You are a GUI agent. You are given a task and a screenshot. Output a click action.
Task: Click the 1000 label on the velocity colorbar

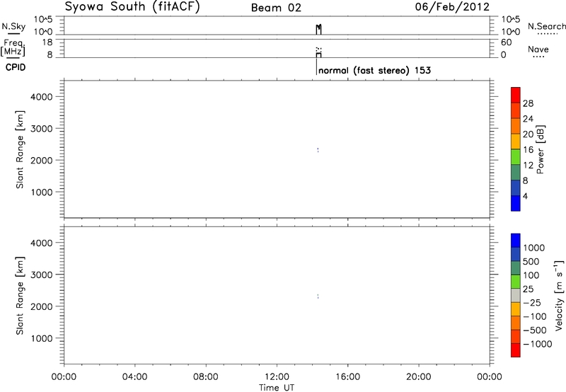[534, 248]
